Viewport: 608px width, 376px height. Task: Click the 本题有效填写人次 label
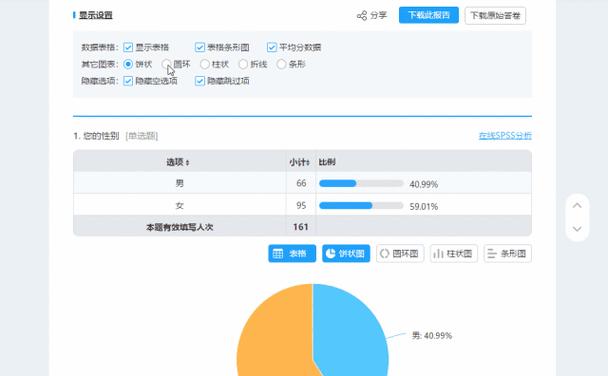point(180,227)
